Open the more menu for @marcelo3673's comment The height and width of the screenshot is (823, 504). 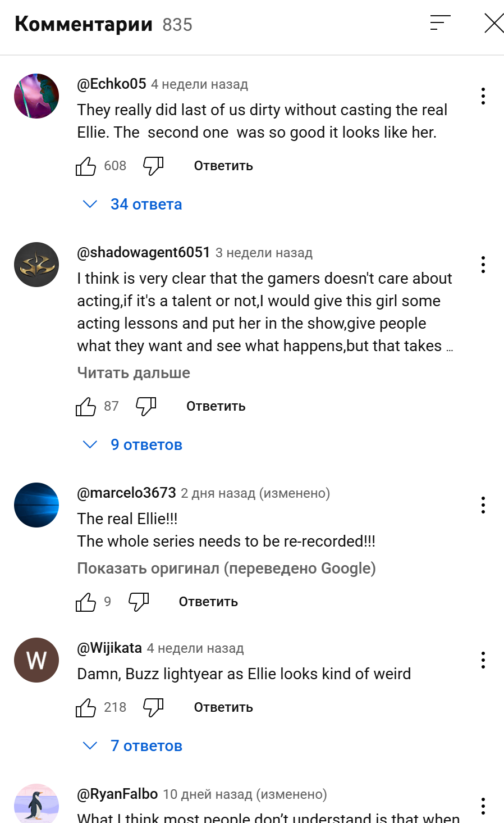pyautogui.click(x=483, y=505)
